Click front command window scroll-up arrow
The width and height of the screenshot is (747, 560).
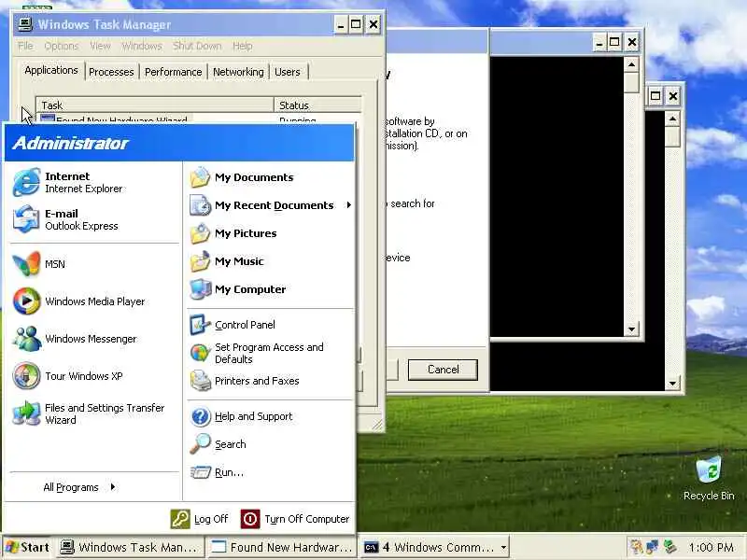(x=631, y=63)
